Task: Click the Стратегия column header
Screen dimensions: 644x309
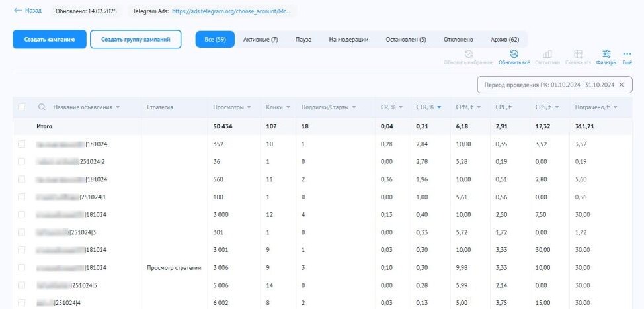Action: click(160, 107)
